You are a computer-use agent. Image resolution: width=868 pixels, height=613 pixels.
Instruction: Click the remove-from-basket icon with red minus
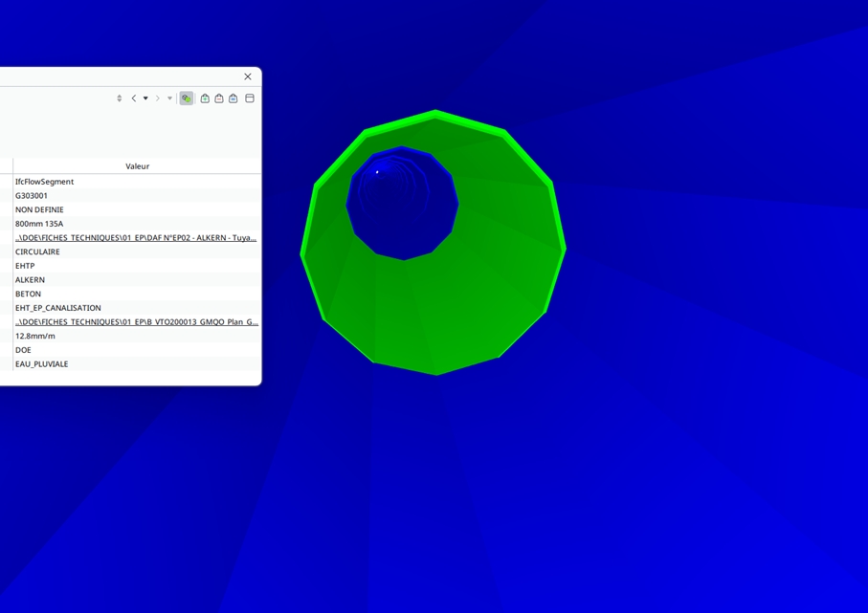[219, 99]
